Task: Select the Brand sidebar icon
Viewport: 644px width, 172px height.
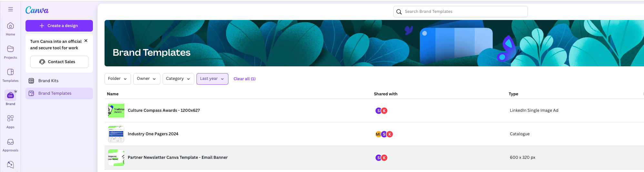Action: pyautogui.click(x=10, y=96)
